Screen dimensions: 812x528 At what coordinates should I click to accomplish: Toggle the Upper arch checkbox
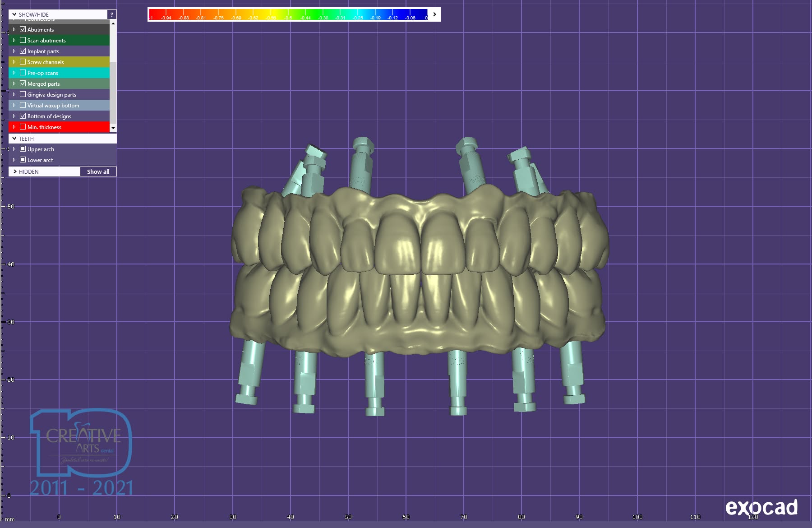pos(23,149)
